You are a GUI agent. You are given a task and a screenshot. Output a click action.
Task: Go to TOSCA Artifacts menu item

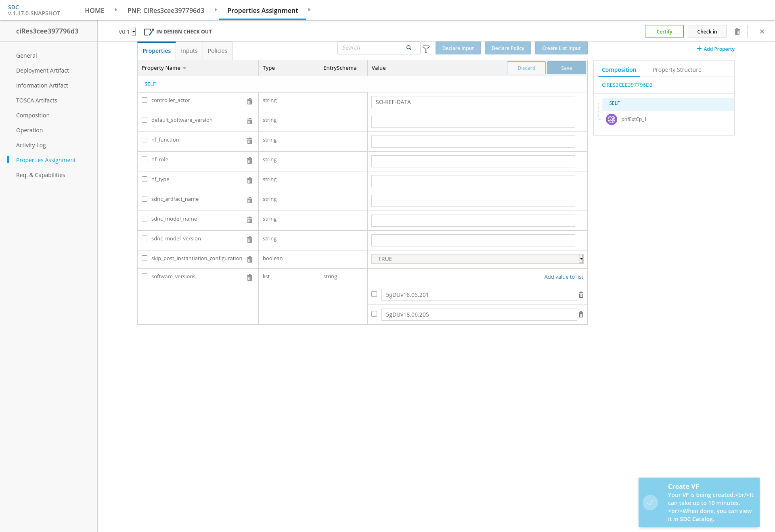37,100
